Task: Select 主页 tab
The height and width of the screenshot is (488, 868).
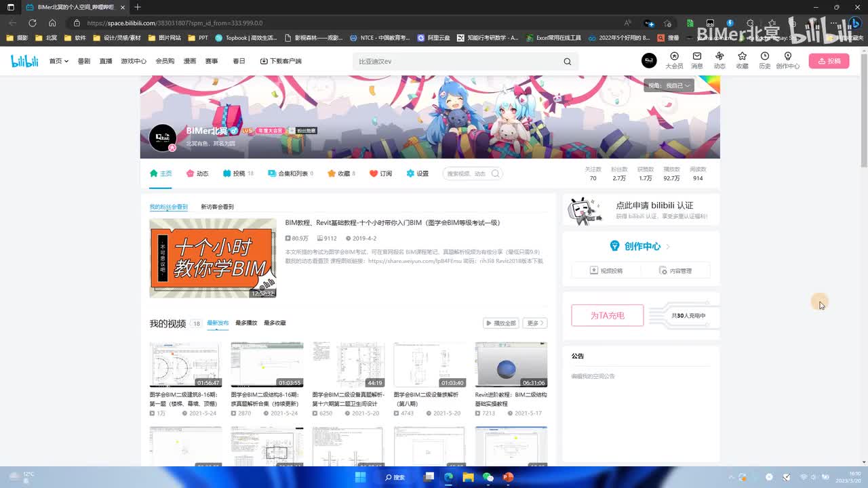Action: click(161, 174)
